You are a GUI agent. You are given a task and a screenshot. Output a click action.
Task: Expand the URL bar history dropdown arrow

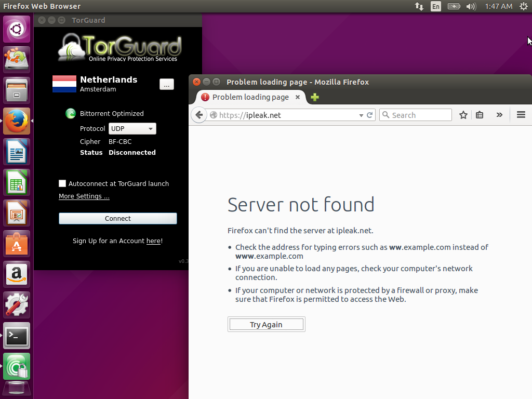click(361, 115)
